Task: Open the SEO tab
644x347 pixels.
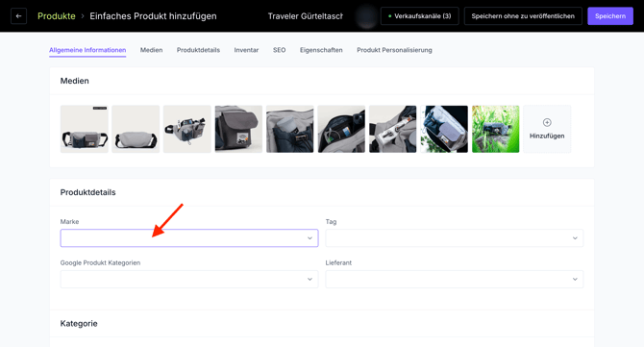Action: [280, 50]
